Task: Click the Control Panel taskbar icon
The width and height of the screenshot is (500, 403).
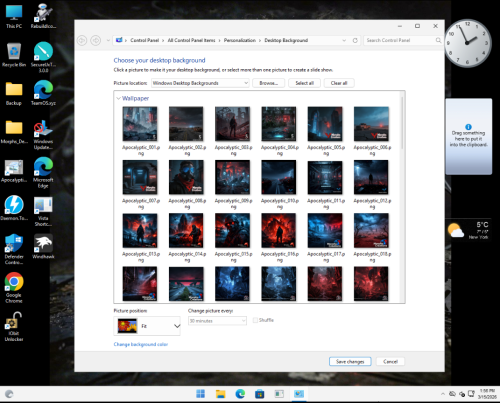Action: 299,394
